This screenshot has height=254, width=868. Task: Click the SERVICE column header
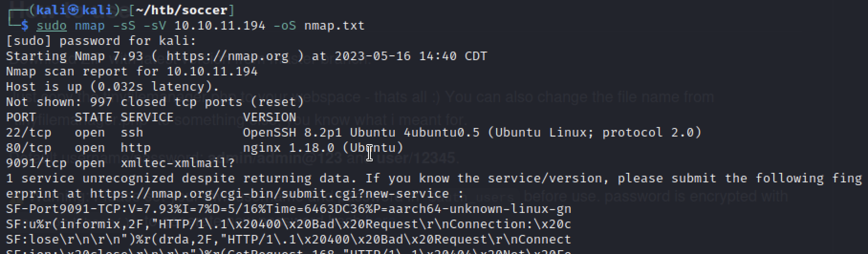(x=147, y=117)
